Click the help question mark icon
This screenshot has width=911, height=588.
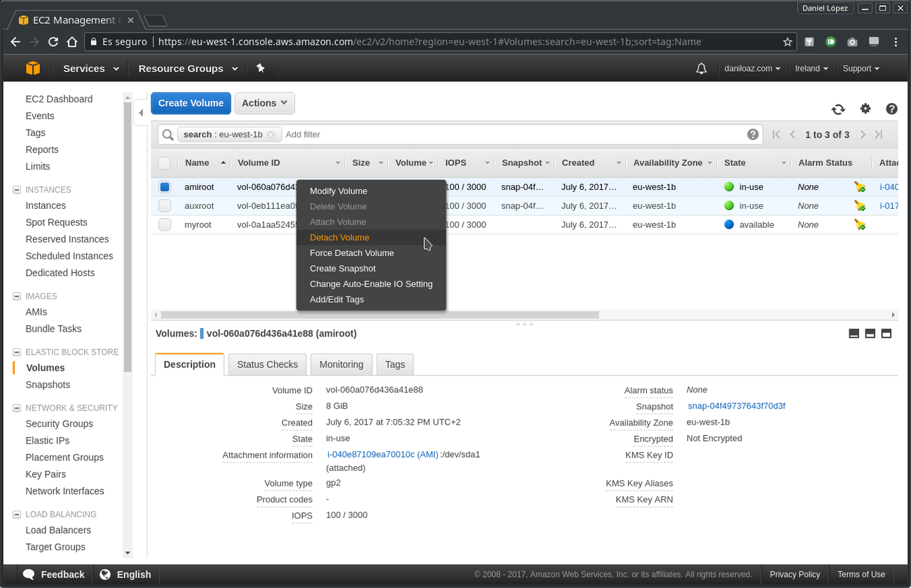coord(891,109)
